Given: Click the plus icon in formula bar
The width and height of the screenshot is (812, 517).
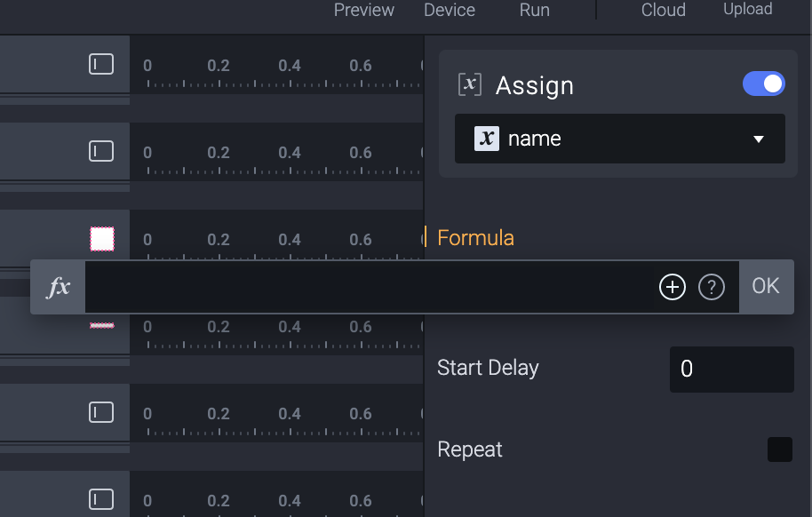Looking at the screenshot, I should [x=673, y=287].
